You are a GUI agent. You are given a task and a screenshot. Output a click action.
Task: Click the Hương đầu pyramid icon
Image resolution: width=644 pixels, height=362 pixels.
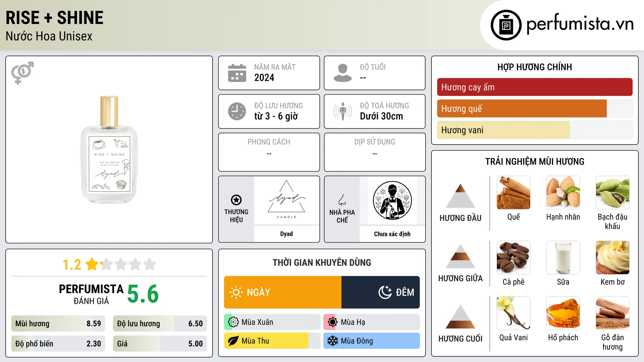(460, 196)
